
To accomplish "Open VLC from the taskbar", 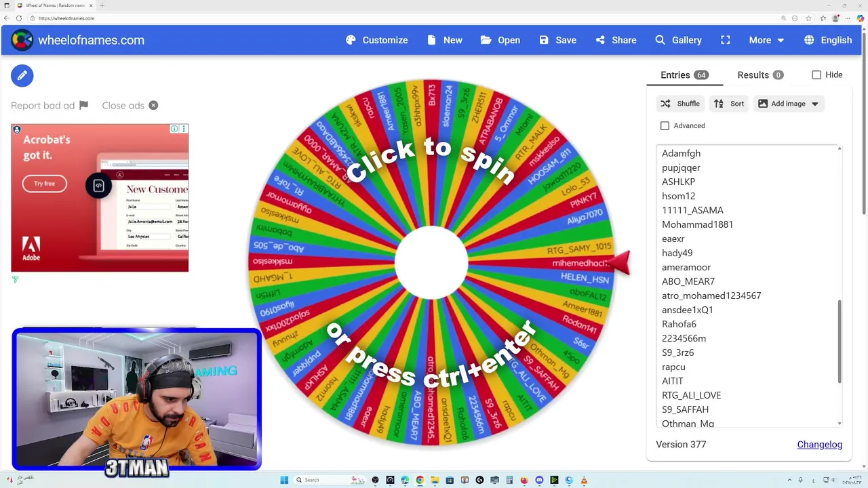I will pyautogui.click(x=584, y=480).
